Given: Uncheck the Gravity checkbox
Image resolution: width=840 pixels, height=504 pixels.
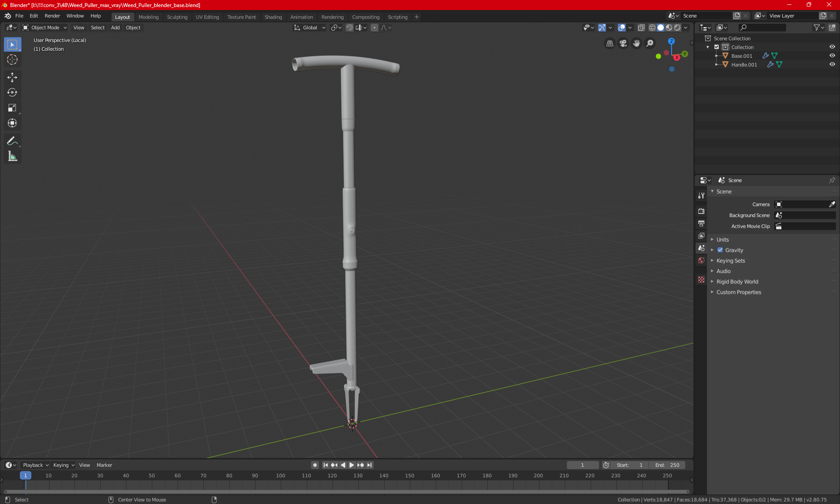Looking at the screenshot, I should click(720, 250).
